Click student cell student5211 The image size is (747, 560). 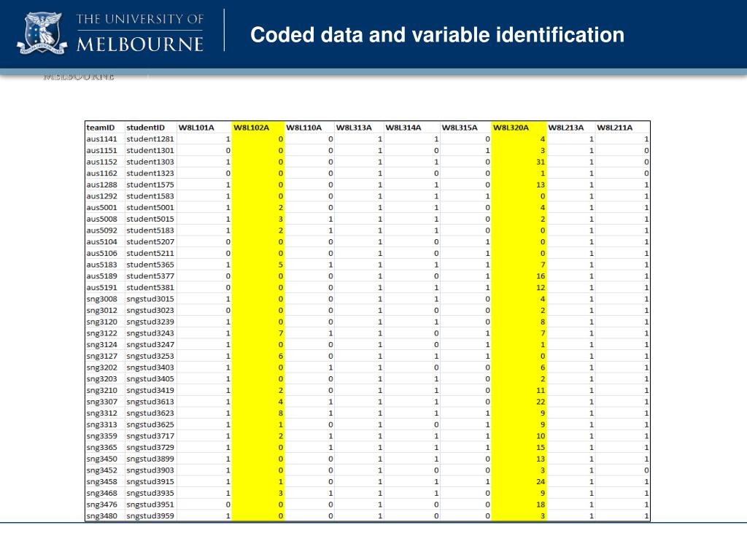click(x=150, y=253)
